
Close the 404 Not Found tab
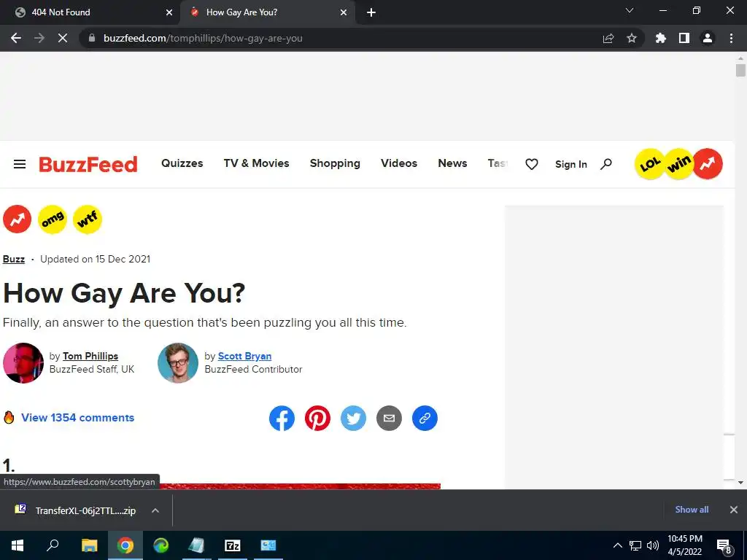[169, 12]
